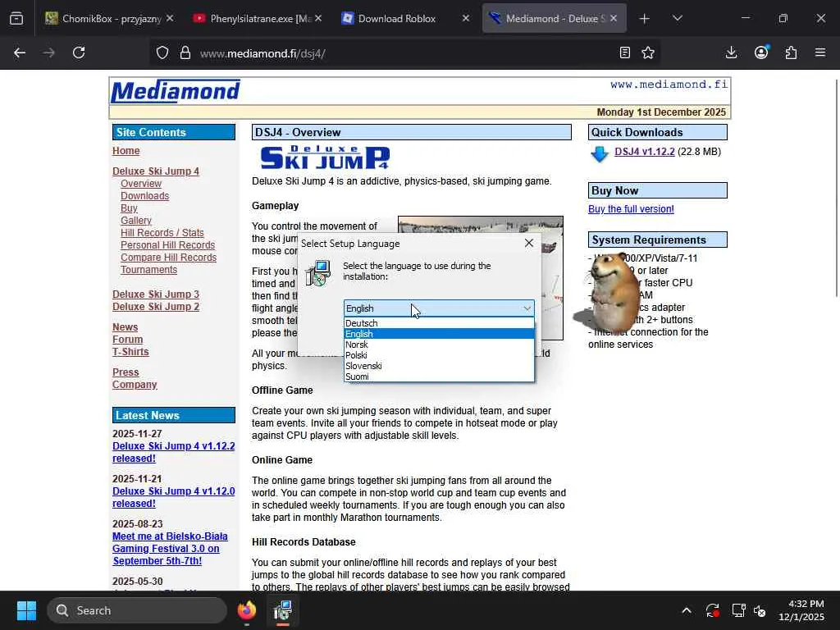Open Tournaments sidebar link

click(x=149, y=270)
